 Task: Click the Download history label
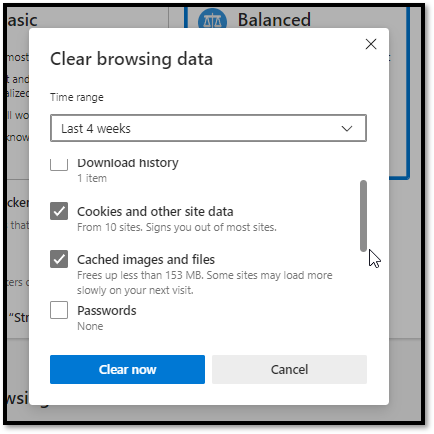coord(128,163)
